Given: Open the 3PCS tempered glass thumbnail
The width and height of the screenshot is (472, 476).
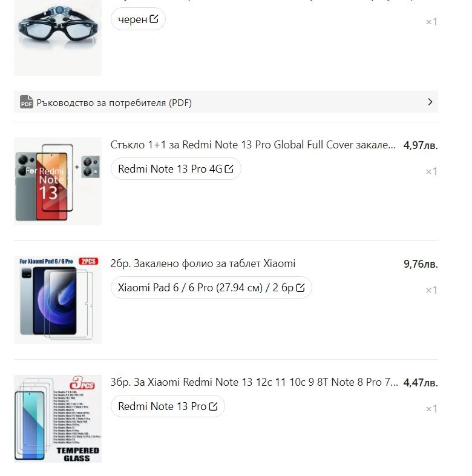Looking at the screenshot, I should click(x=57, y=418).
